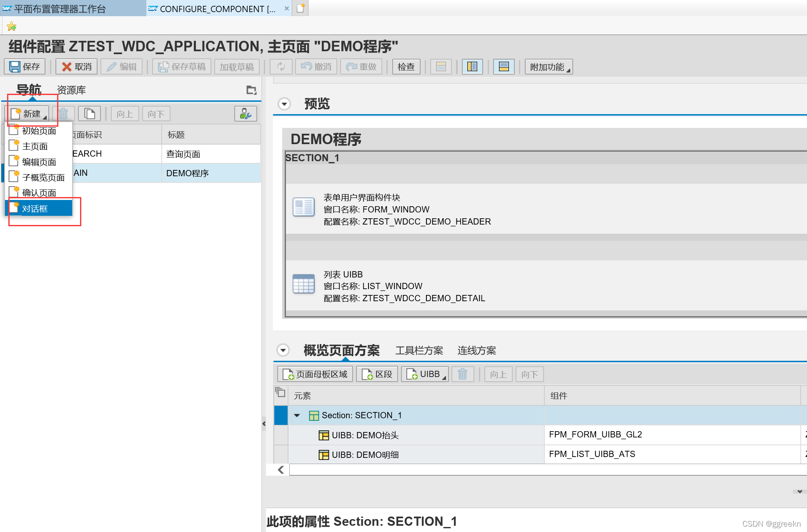807x532 pixels.
Task: Click the schema delete trash icon
Action: 463,374
